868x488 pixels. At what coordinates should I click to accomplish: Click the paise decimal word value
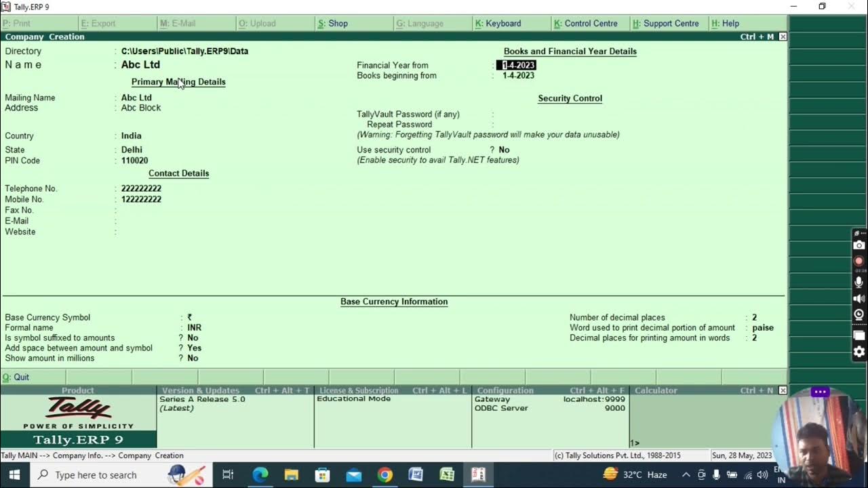[763, 327]
